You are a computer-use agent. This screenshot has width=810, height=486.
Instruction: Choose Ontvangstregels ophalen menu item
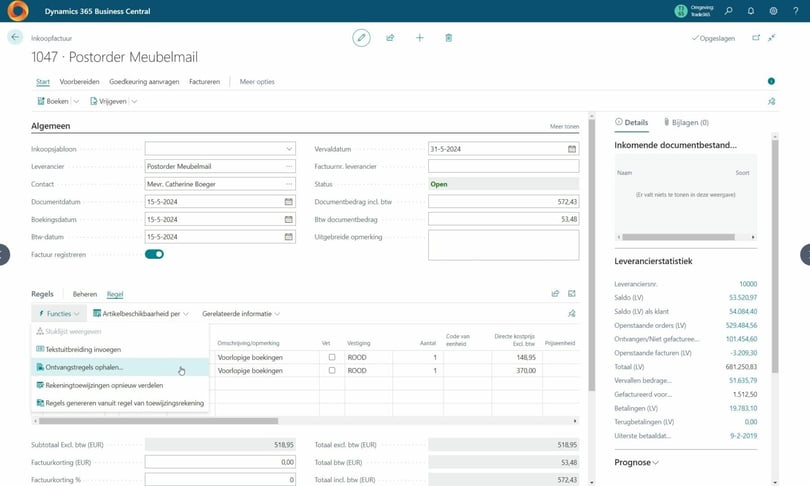click(x=120, y=367)
